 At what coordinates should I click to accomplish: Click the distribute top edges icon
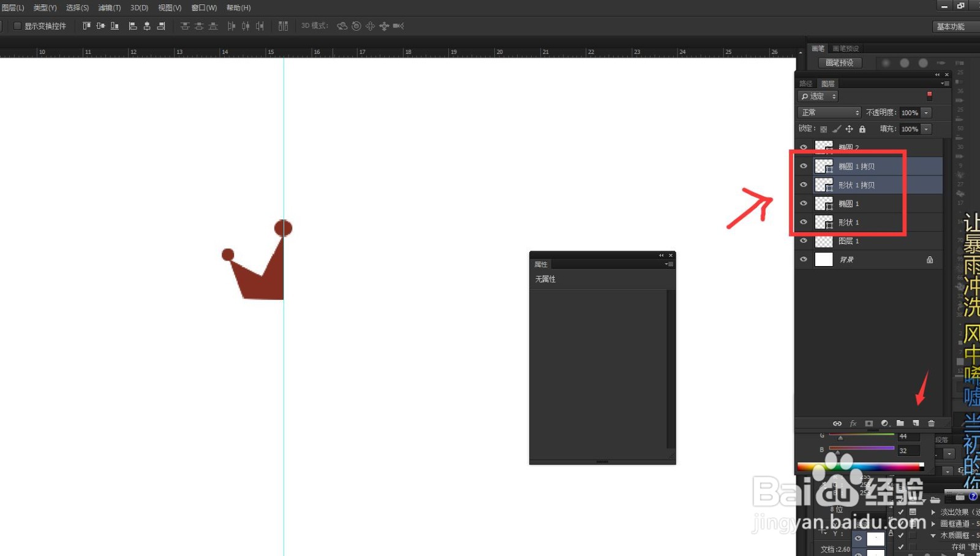185,26
